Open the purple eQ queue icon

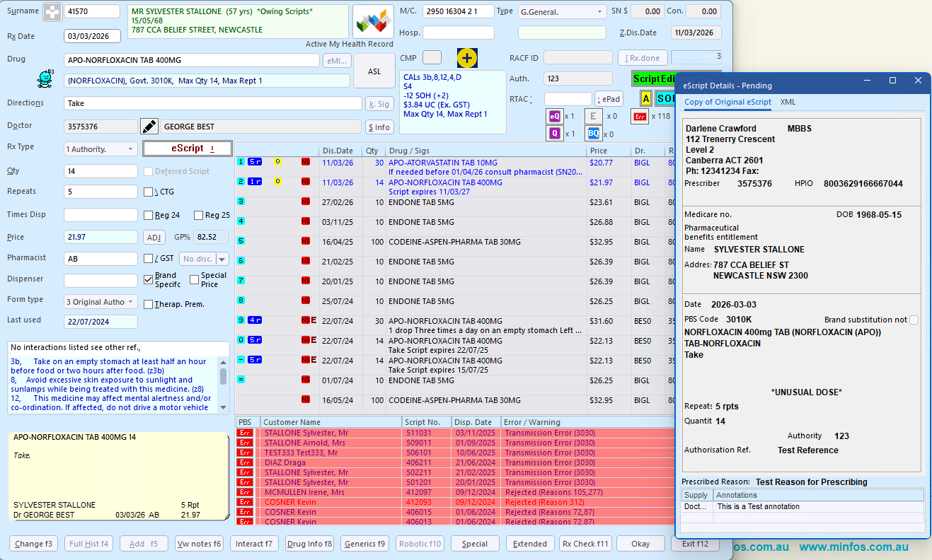(555, 116)
